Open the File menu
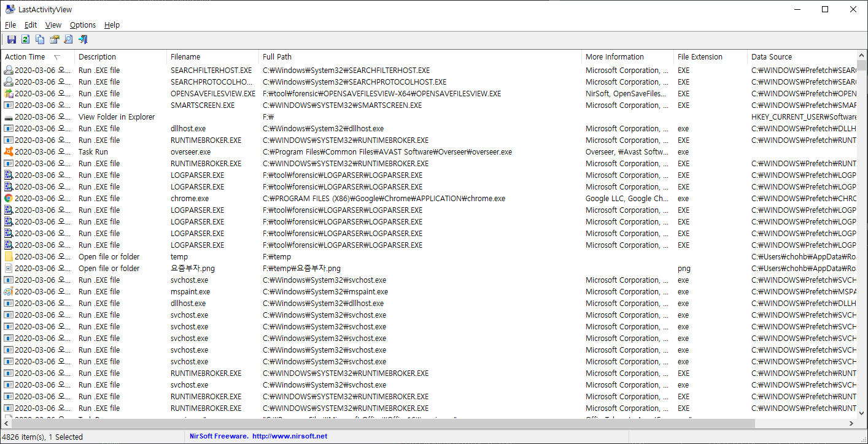This screenshot has width=868, height=444. 10,25
